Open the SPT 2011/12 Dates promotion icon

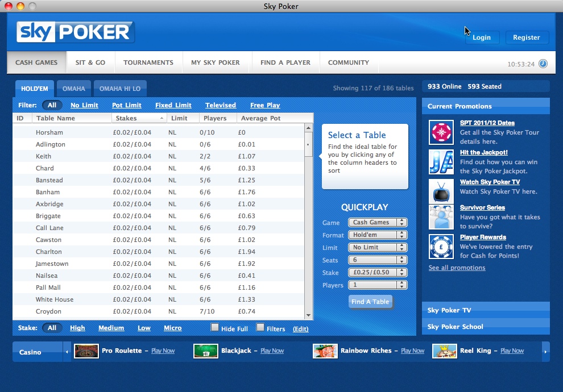tap(441, 132)
